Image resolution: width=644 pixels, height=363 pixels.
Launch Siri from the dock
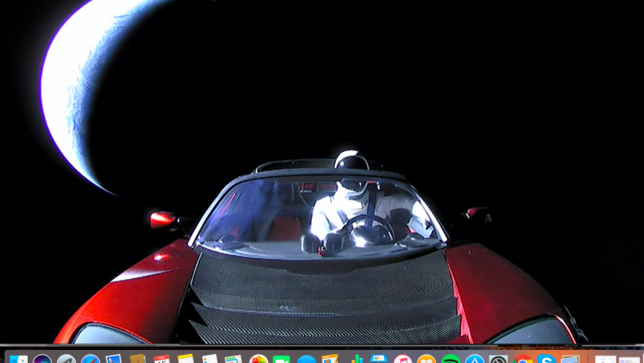[42, 360]
